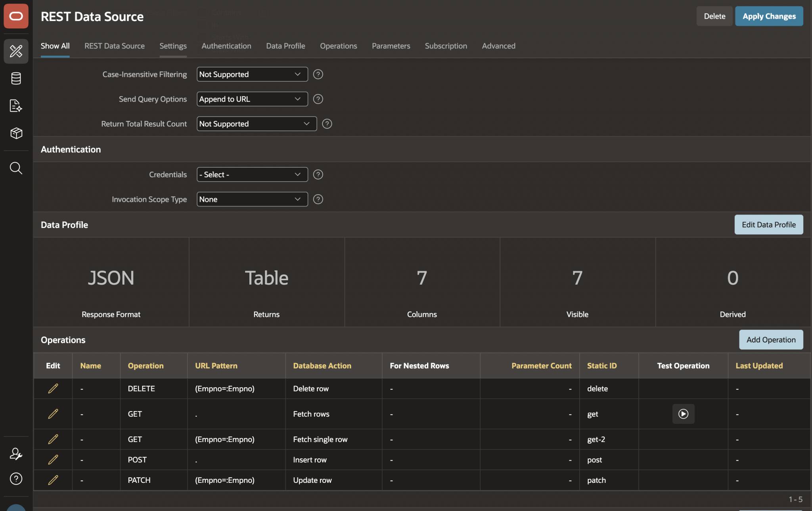Edit the DELETE operation row
812x511 pixels.
53,389
